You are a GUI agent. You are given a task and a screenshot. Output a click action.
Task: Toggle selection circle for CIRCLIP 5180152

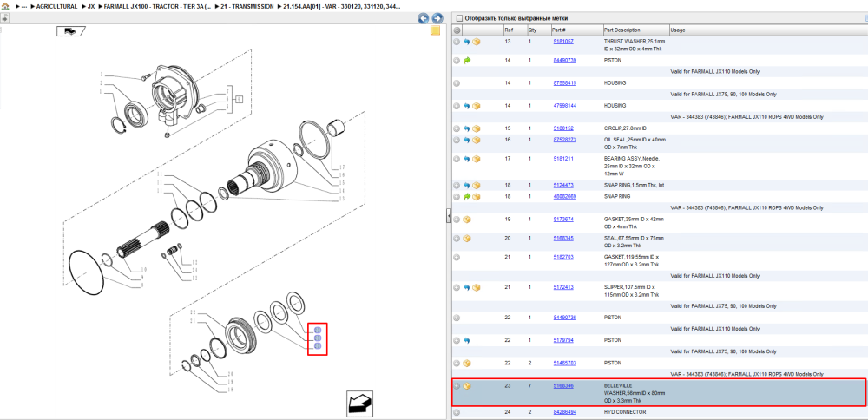457,128
